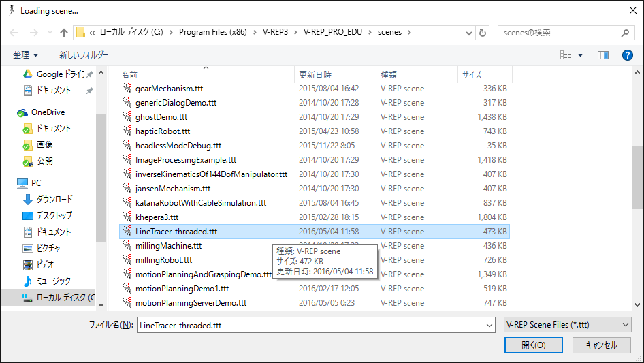The image size is (644, 363).
Task: Click file list scroll up arrow
Action: click(637, 72)
